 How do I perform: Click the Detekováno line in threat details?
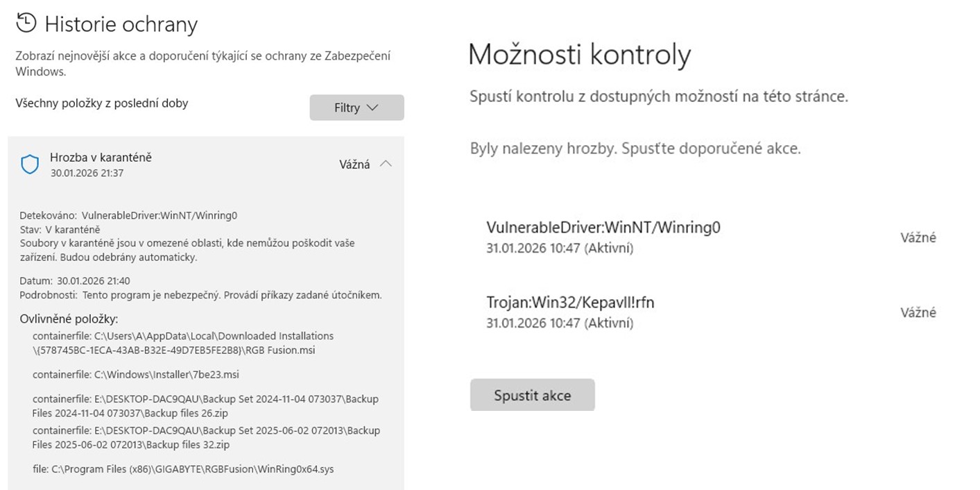pyautogui.click(x=128, y=215)
